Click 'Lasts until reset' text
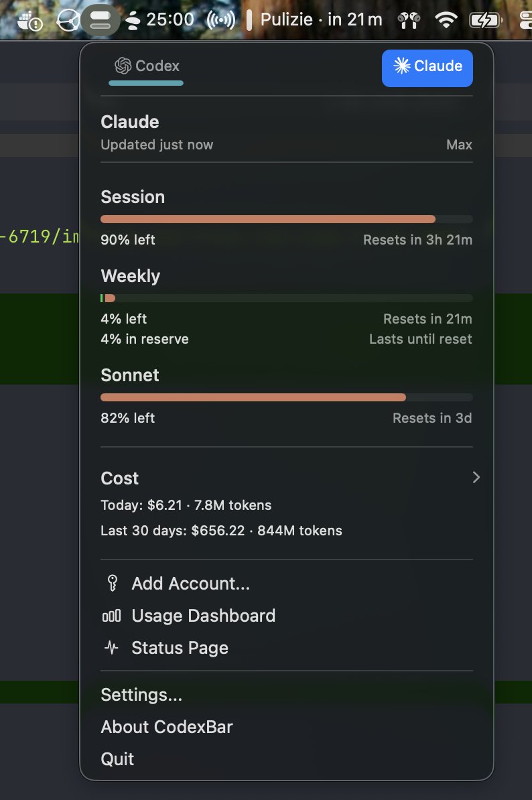The image size is (532, 800). 421,339
